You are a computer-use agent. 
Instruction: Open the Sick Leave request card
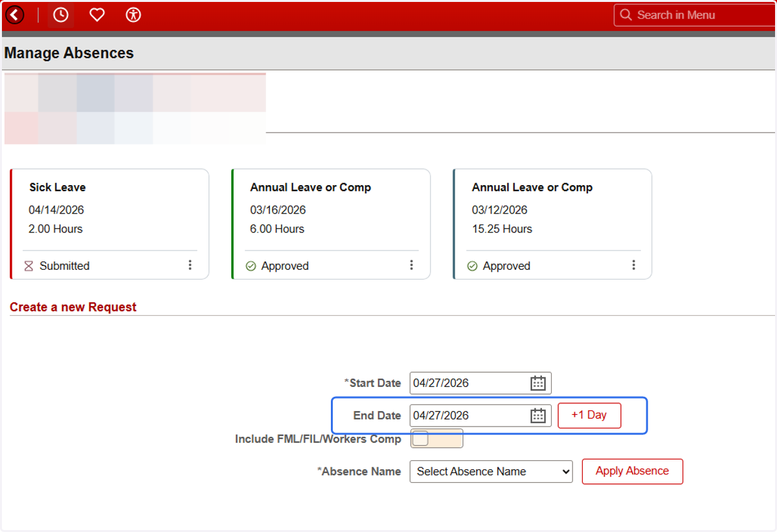point(109,224)
